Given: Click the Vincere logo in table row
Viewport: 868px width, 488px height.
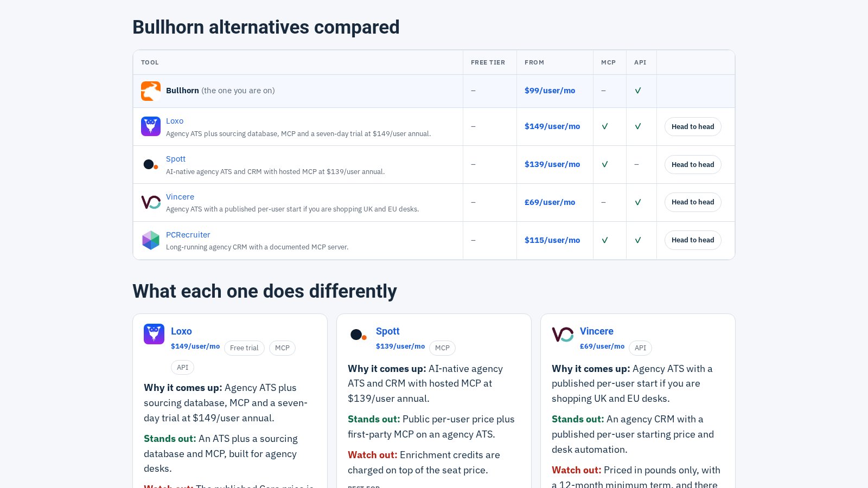Looking at the screenshot, I should (151, 202).
